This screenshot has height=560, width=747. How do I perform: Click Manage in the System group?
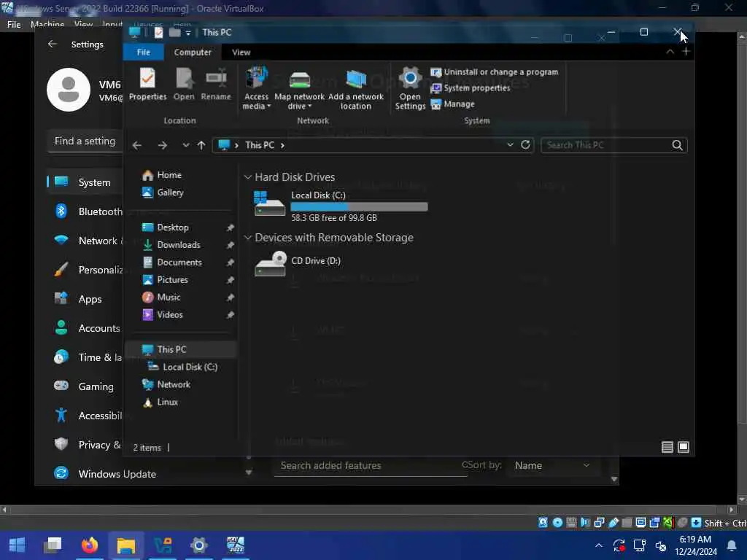point(452,104)
